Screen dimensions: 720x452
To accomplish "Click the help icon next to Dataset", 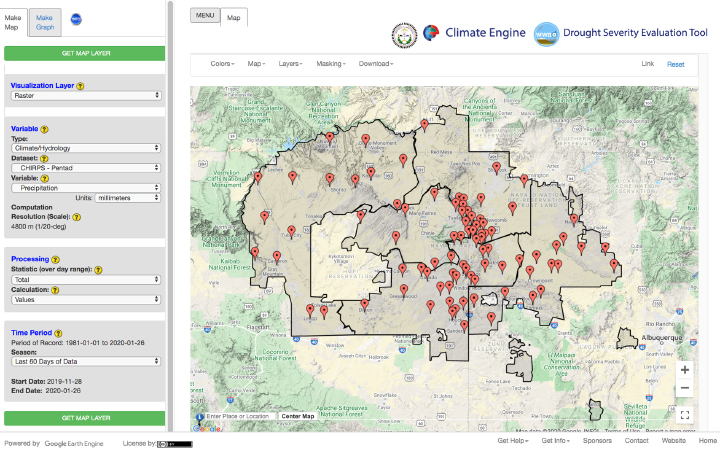I will (x=44, y=158).
